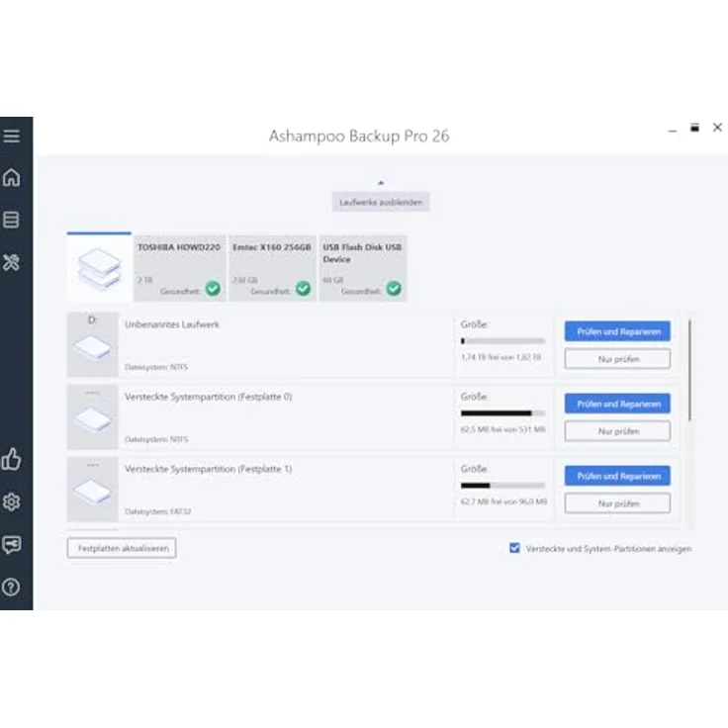Select the TOSHIBA HDWD220 drive tab
728x728 pixels.
[x=180, y=268]
